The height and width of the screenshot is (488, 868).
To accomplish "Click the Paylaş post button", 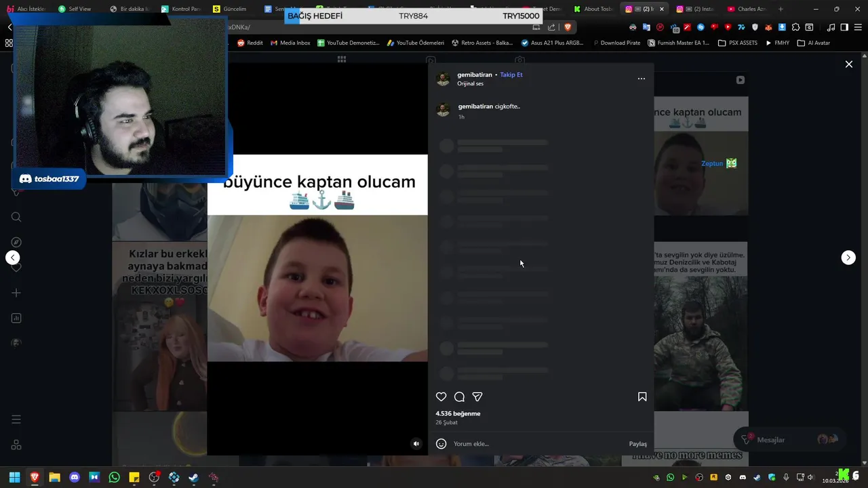I will click(637, 444).
